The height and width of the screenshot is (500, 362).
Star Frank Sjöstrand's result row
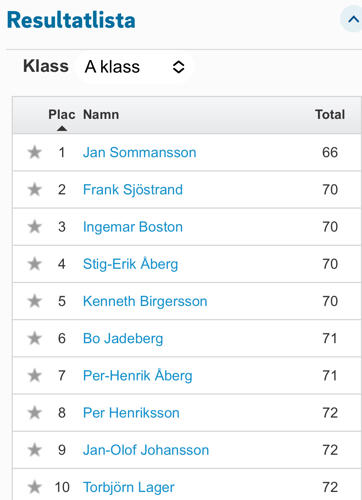coord(35,190)
